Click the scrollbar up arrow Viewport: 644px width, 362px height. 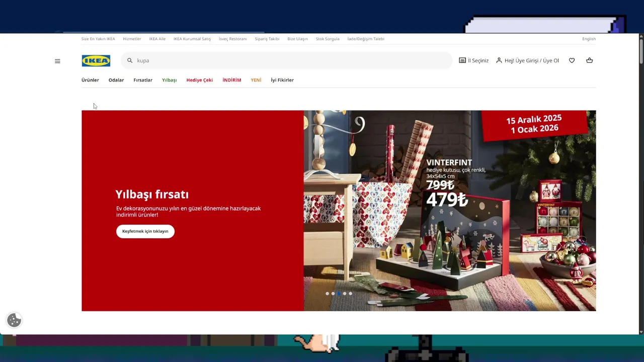pyautogui.click(x=641, y=36)
